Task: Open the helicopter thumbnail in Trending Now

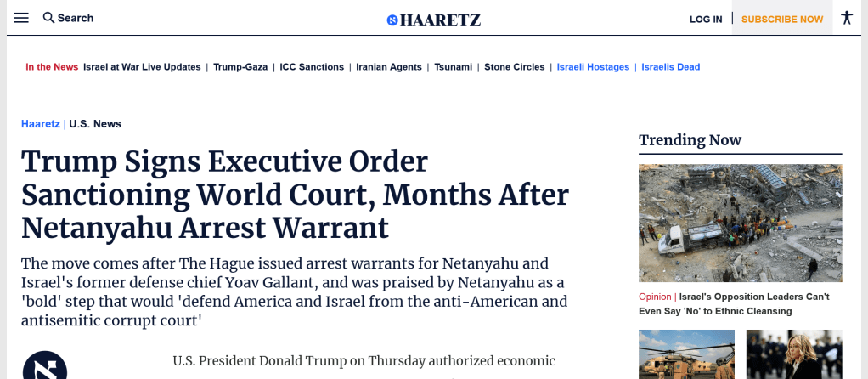Action: point(686,354)
